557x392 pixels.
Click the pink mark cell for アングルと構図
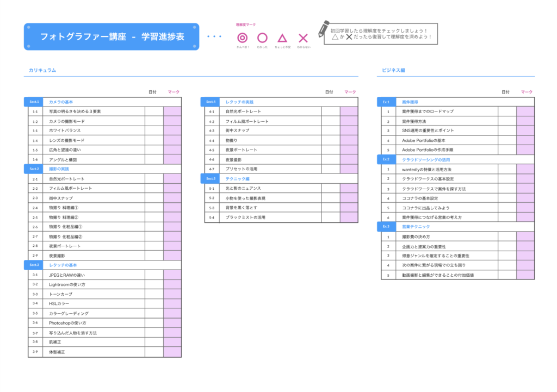(172, 159)
